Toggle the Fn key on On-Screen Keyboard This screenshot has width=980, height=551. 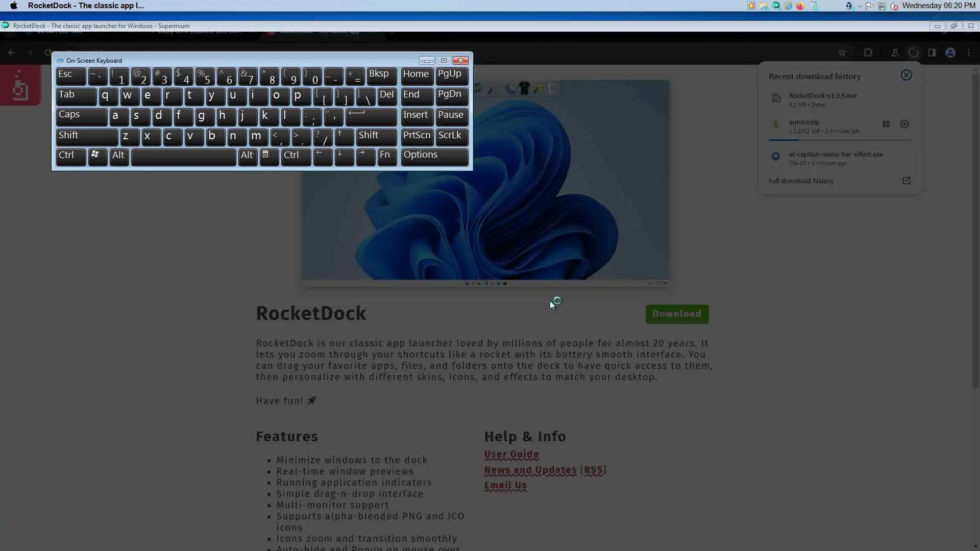coord(386,156)
